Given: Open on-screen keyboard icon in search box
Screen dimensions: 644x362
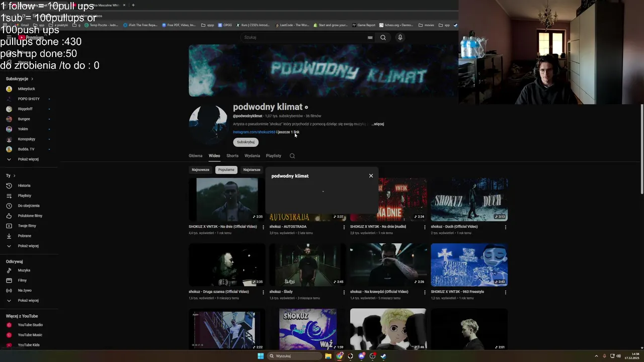Looking at the screenshot, I should pyautogui.click(x=370, y=37).
